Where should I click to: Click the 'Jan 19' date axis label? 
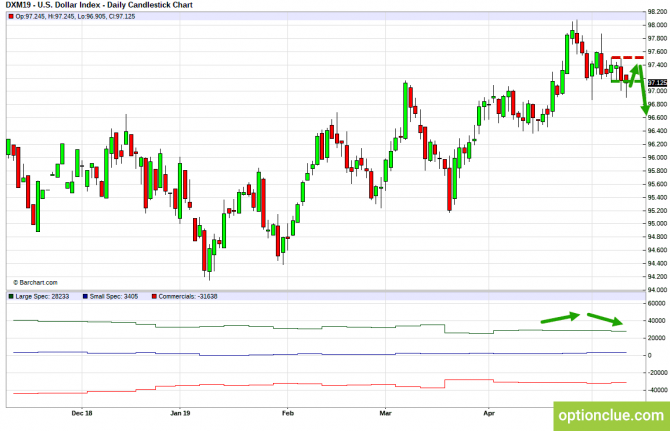tap(180, 413)
